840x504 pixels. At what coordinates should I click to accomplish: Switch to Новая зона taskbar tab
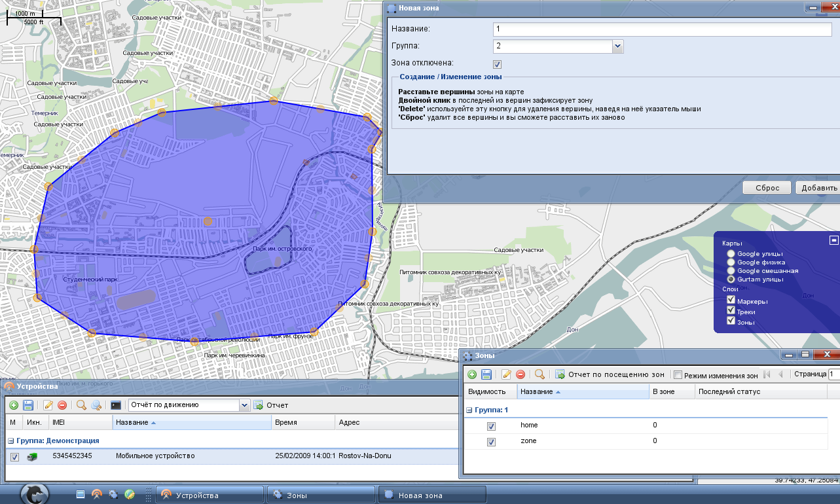pos(433,495)
